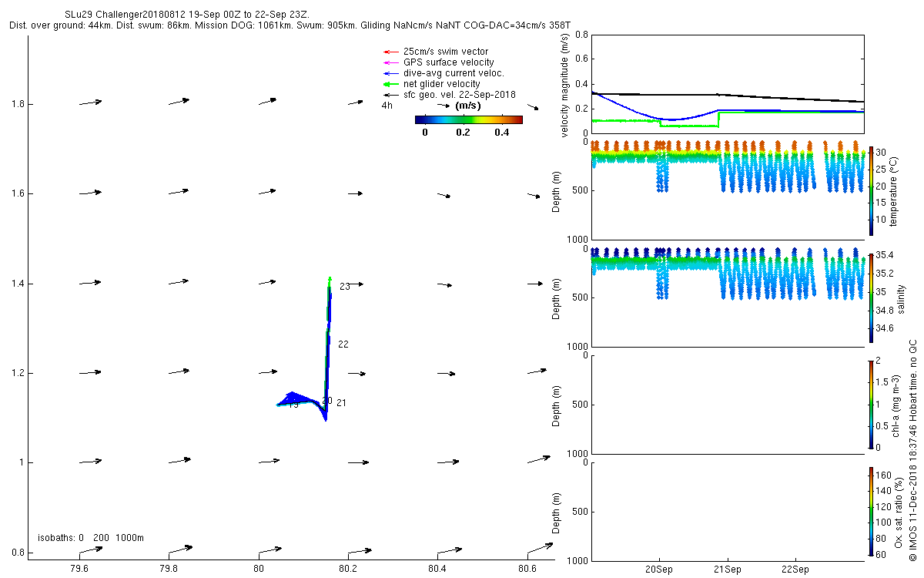924x578 pixels.
Task: Click the 20Sep tick label on time axis
Action: 659,570
